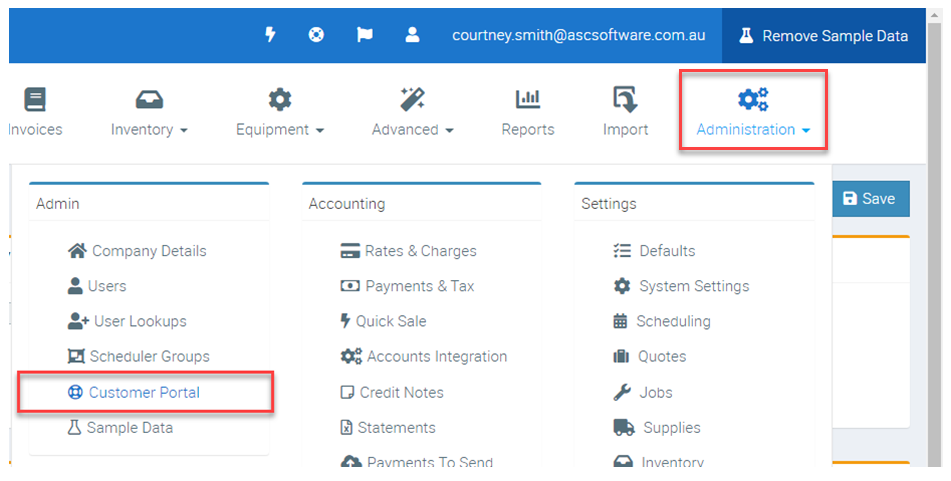The height and width of the screenshot is (481, 951).
Task: Open the user profile icon
Action: (412, 35)
